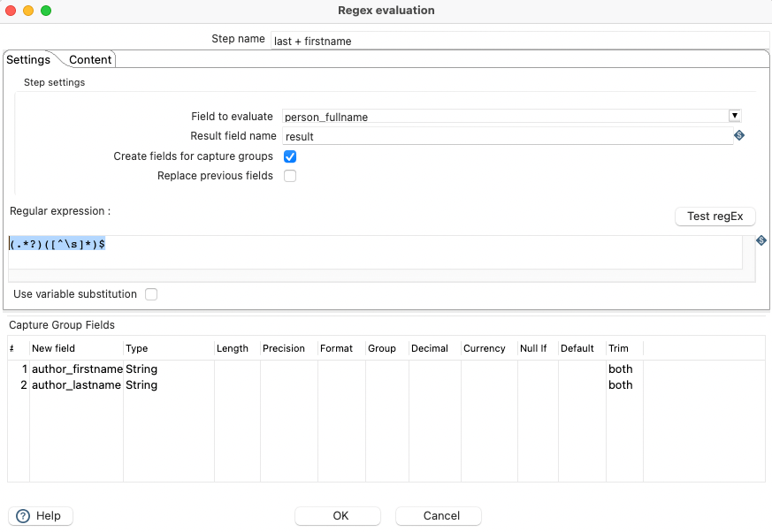Click variable icon next to regular expression box
The image size is (772, 532).
point(761,240)
